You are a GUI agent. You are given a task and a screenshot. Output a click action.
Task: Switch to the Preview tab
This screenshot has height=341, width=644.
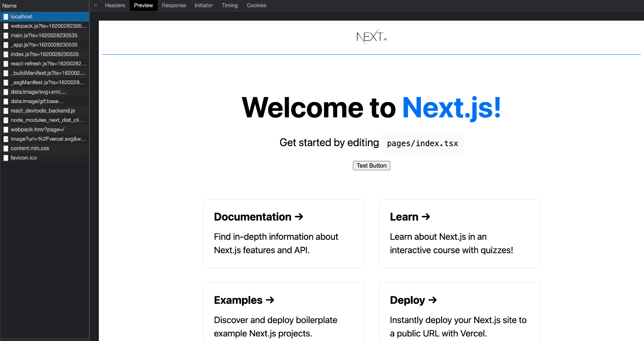(144, 6)
